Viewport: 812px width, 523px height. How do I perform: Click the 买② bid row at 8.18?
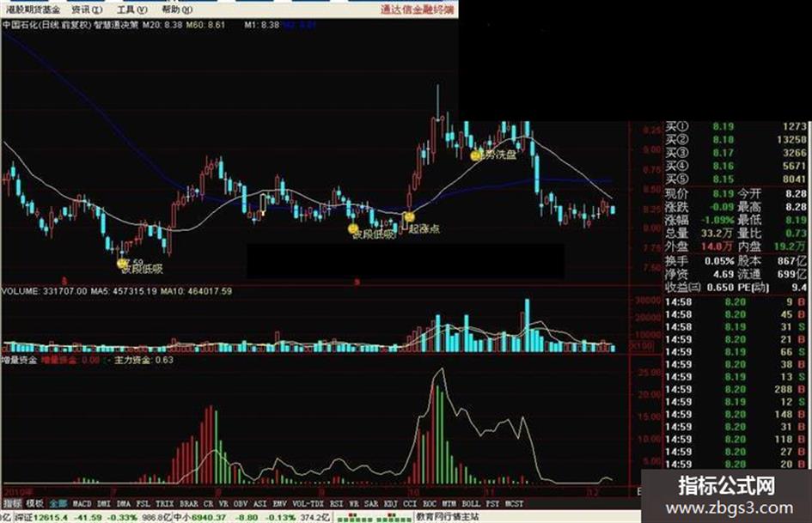(736, 140)
